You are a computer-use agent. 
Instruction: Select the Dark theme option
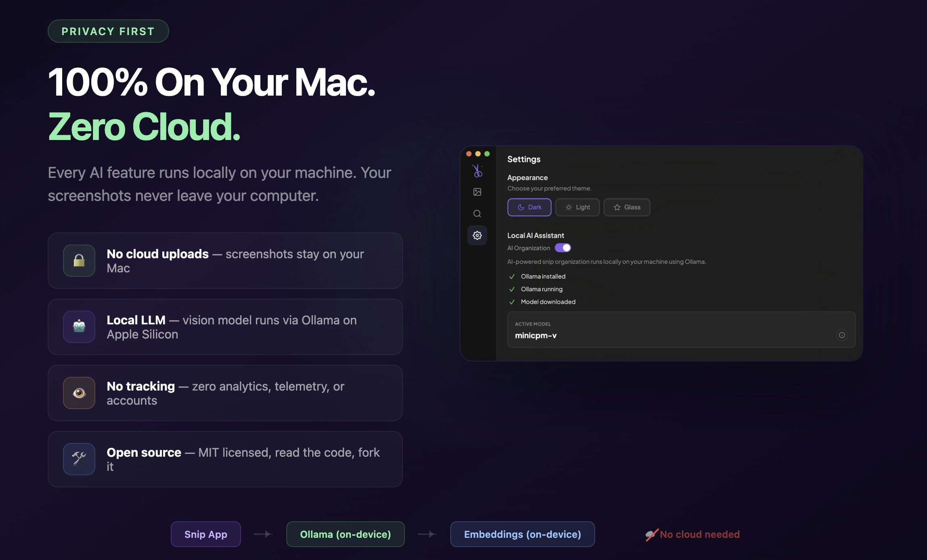(529, 207)
